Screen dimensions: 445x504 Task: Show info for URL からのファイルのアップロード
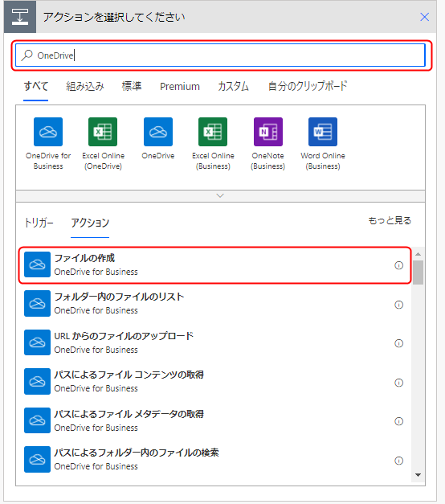pyautogui.click(x=398, y=343)
